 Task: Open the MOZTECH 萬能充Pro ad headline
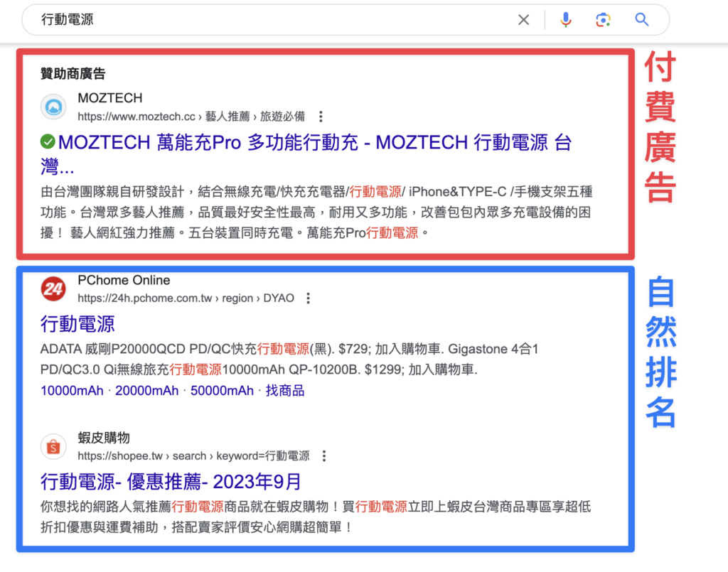tap(306, 154)
